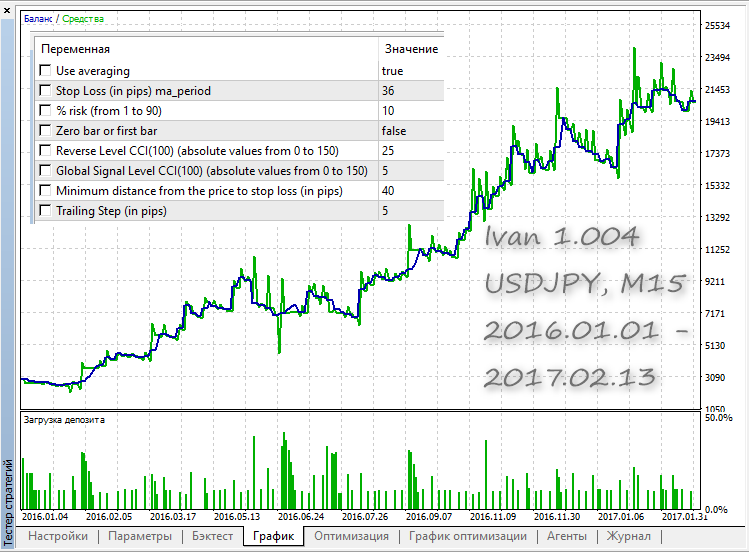Close the strategy tester panel

click(x=7, y=10)
